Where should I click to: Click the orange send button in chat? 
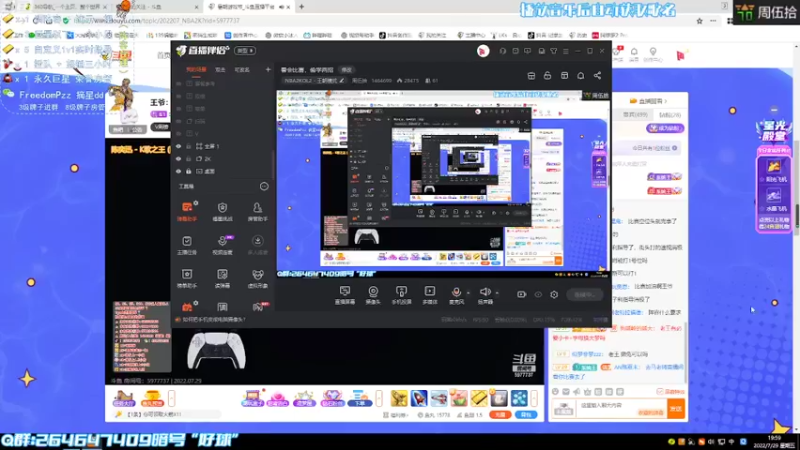click(x=676, y=409)
